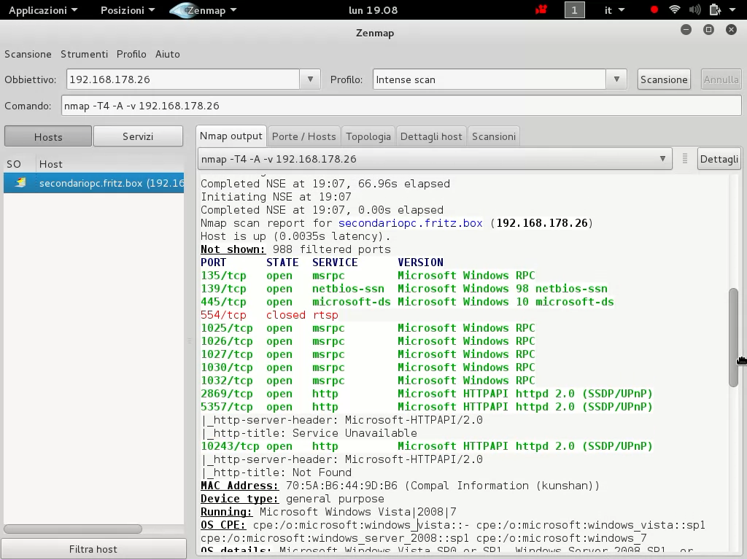Image resolution: width=747 pixels, height=560 pixels.
Task: Expand the Obbiettivo target dropdown
Action: coord(310,79)
